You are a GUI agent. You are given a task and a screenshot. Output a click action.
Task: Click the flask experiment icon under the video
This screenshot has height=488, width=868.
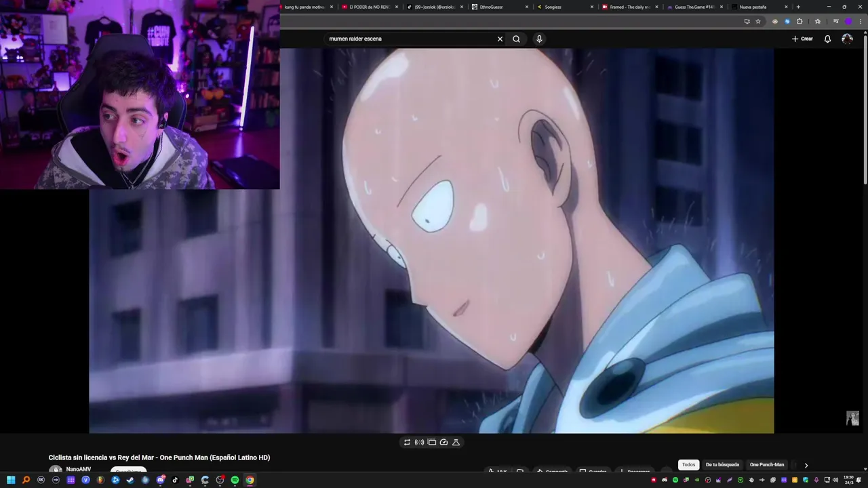pyautogui.click(x=456, y=442)
